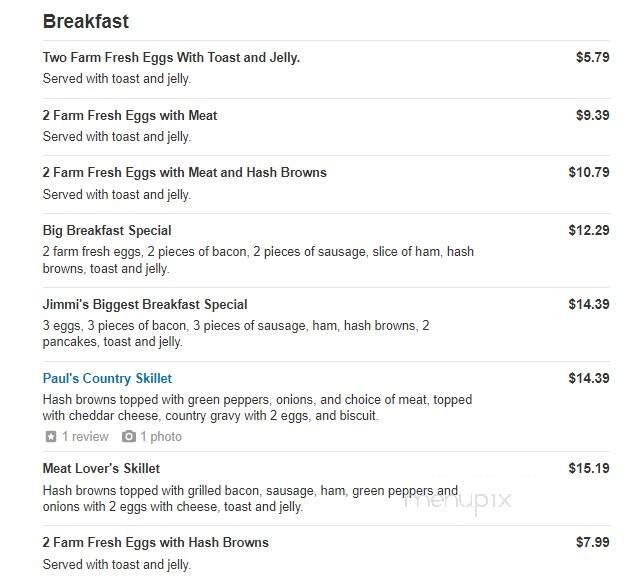Click the $7.99 price

tap(593, 542)
